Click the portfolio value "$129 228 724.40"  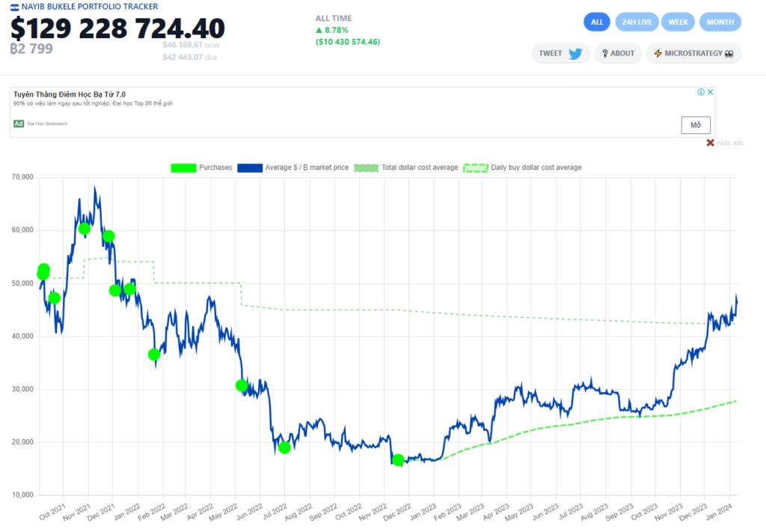tap(117, 28)
